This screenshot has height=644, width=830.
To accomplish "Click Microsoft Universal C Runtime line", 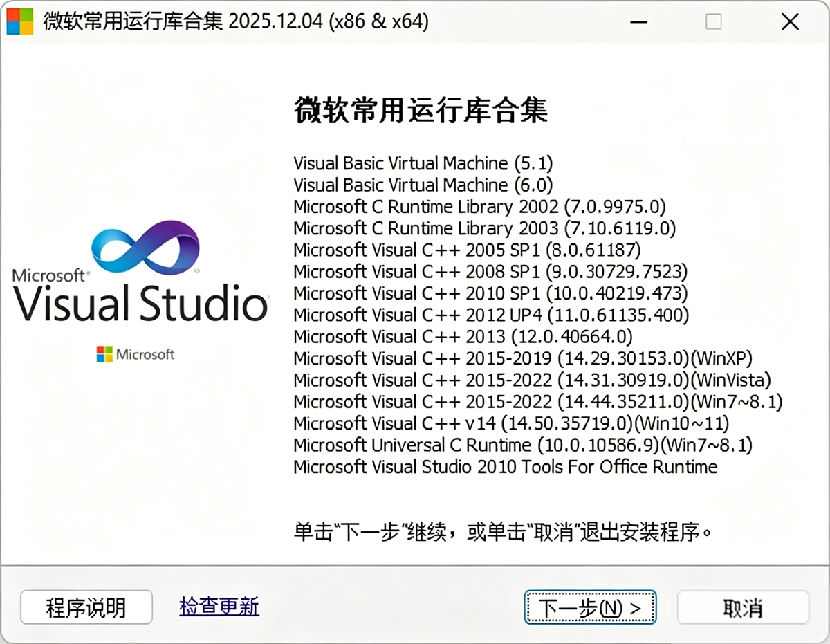I will click(523, 445).
